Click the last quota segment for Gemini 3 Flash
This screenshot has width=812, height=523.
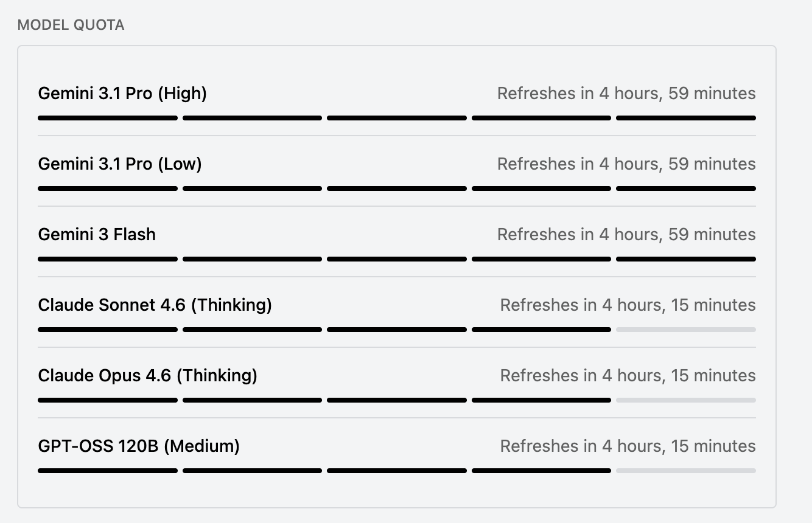click(686, 259)
